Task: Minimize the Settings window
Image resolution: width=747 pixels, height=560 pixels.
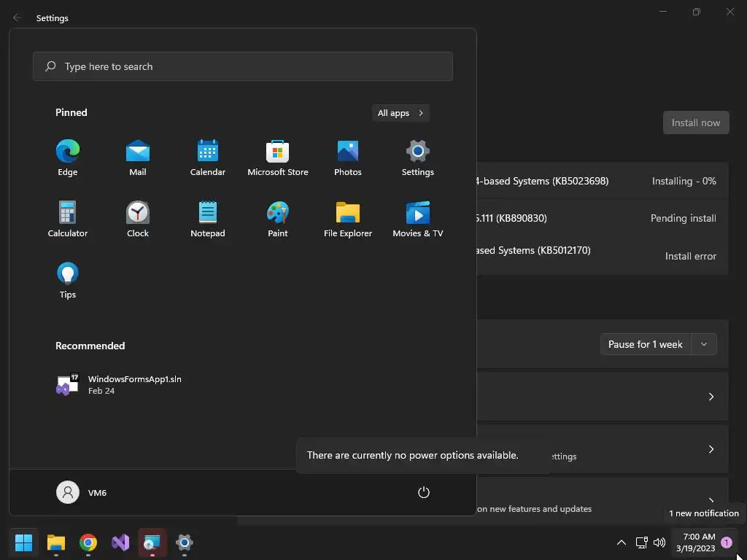Action: [x=663, y=12]
